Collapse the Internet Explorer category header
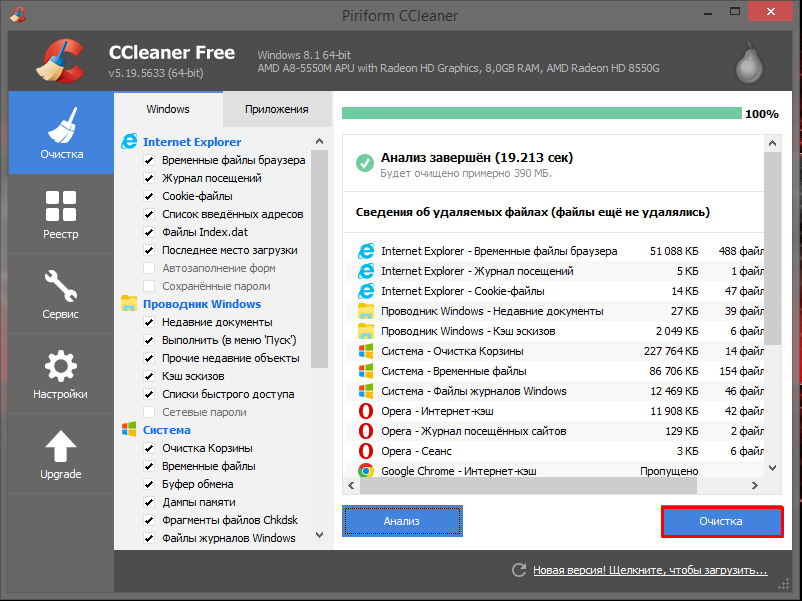The width and height of the screenshot is (802, 601). [191, 142]
